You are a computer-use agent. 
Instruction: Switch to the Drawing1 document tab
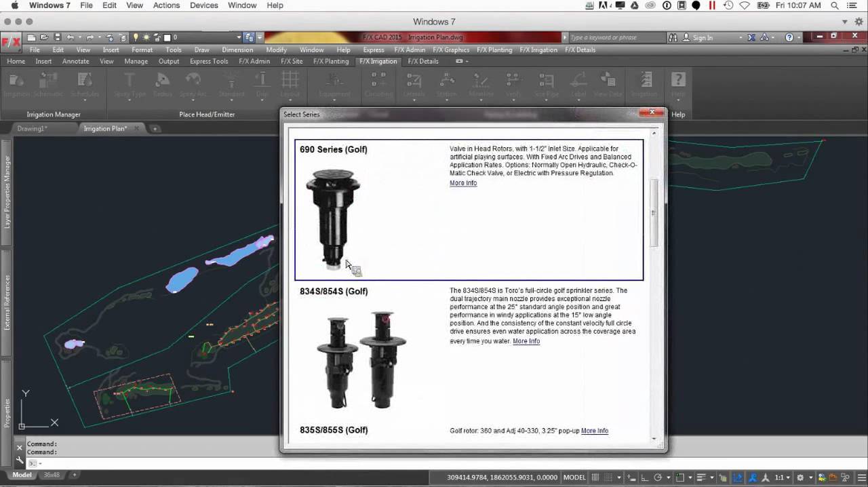32,128
